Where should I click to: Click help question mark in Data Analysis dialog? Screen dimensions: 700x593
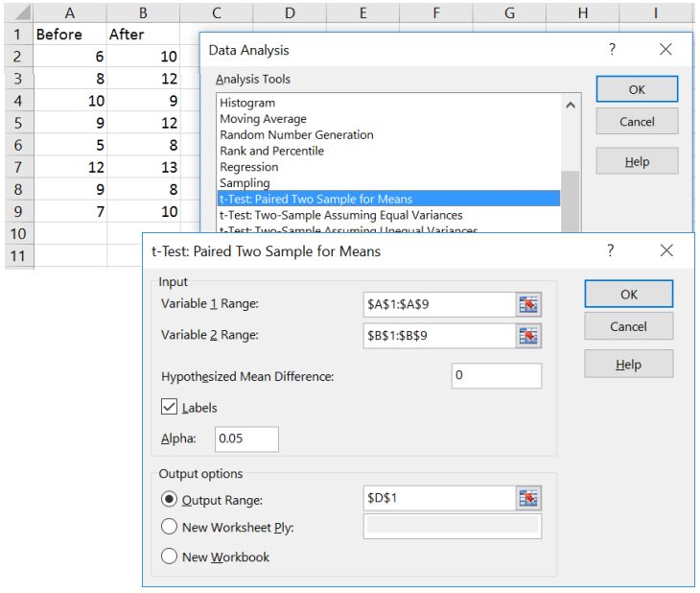coord(612,49)
